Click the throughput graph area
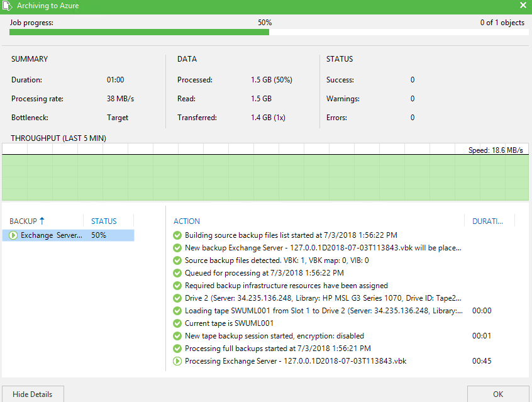 (264, 176)
